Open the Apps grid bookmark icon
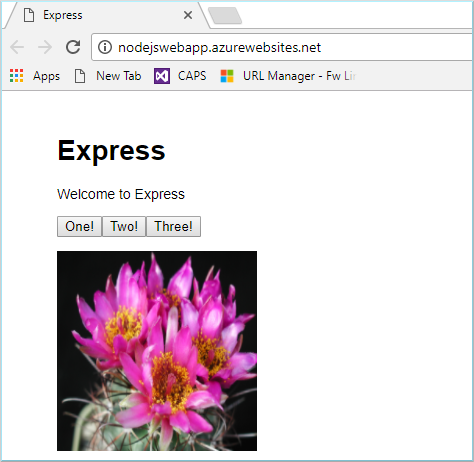Screen dimensions: 474x462 (x=16, y=76)
